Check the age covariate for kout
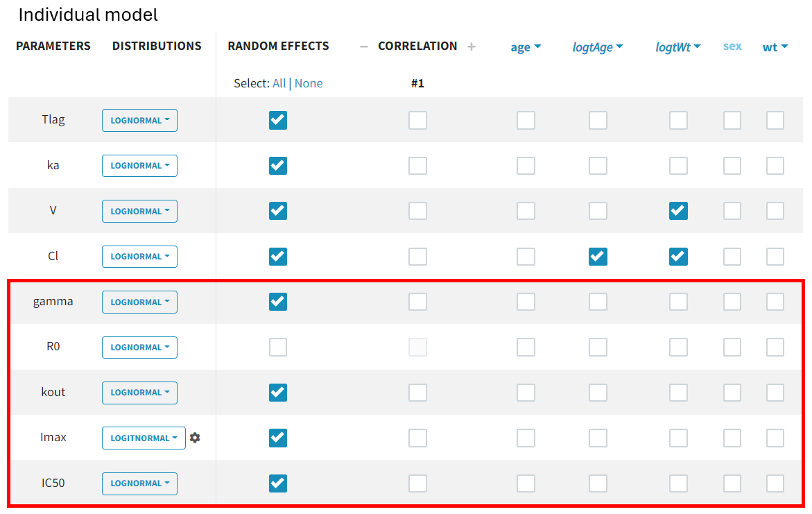812x514 pixels. click(526, 393)
